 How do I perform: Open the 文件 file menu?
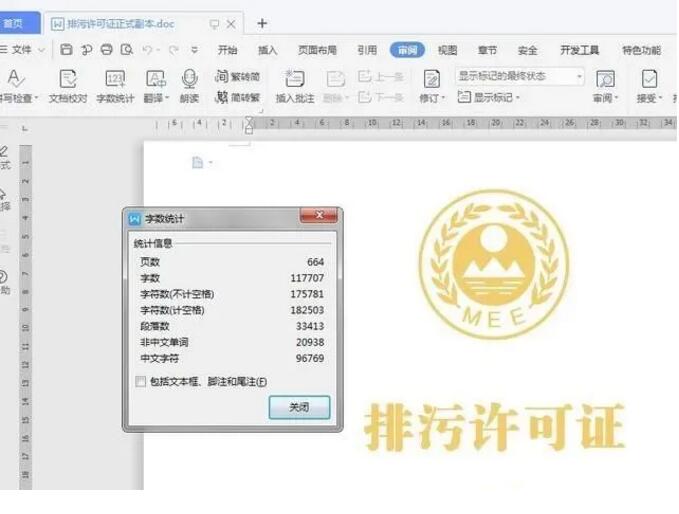click(x=22, y=50)
